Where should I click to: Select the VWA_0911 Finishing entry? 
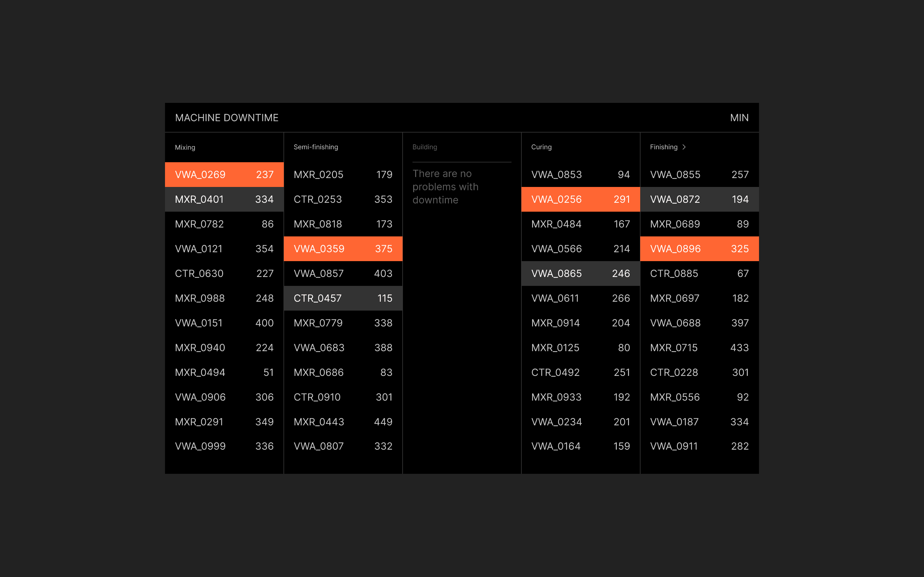pyautogui.click(x=699, y=446)
